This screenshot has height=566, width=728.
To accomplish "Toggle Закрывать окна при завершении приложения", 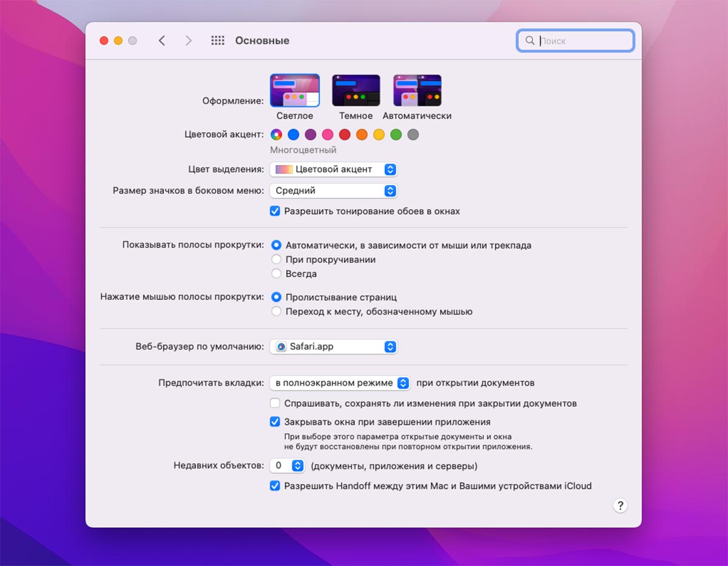I will click(x=275, y=422).
